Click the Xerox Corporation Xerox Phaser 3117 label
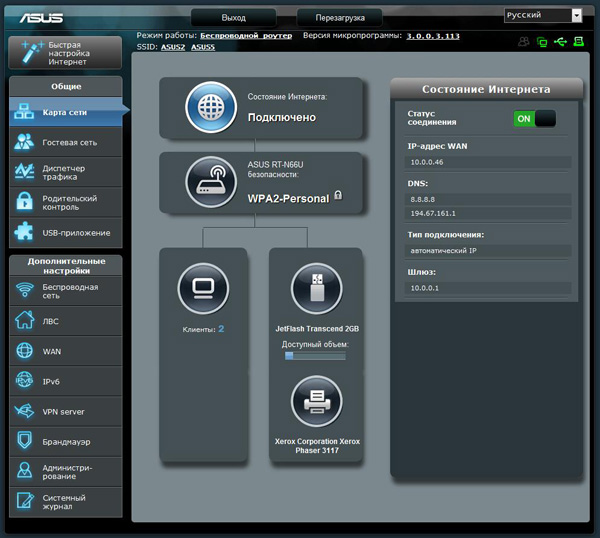600x538 pixels. (317, 446)
